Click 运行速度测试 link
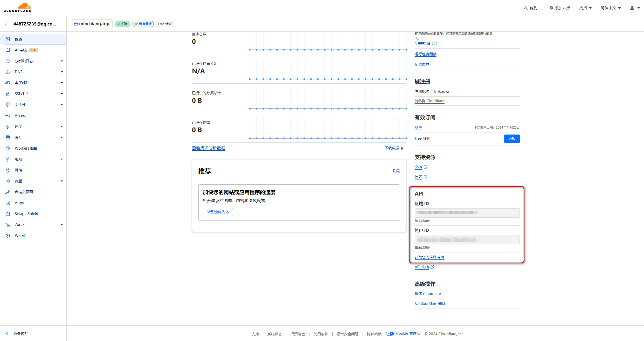The width and height of the screenshot is (644, 341). point(425,54)
